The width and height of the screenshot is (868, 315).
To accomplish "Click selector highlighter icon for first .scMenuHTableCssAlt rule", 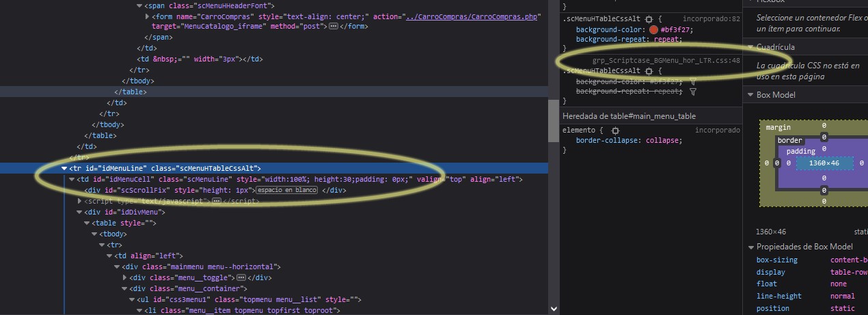I will tap(649, 20).
